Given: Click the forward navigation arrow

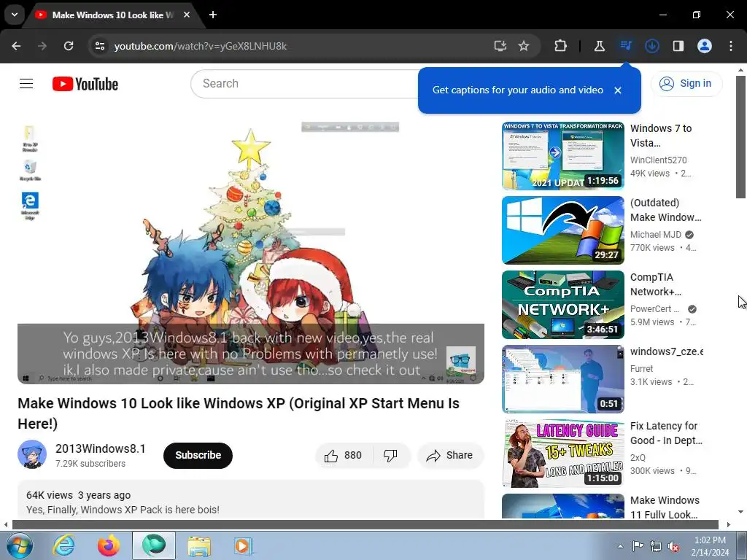Looking at the screenshot, I should 42,46.
